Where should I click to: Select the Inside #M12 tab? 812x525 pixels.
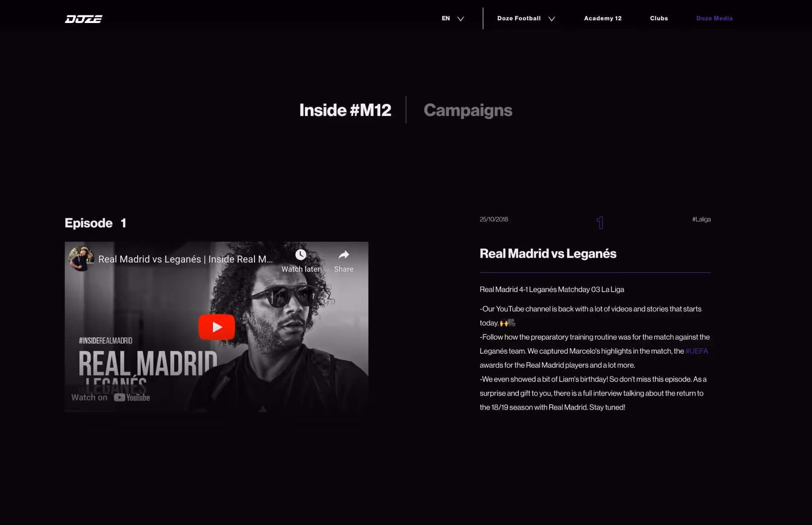[x=345, y=110]
